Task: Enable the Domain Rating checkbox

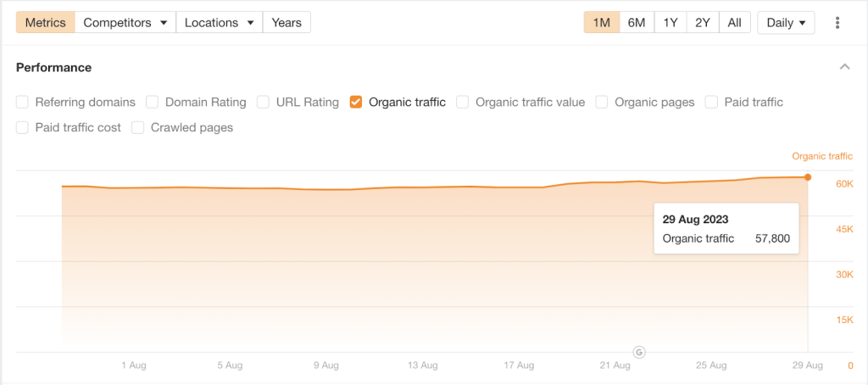Action: 153,103
